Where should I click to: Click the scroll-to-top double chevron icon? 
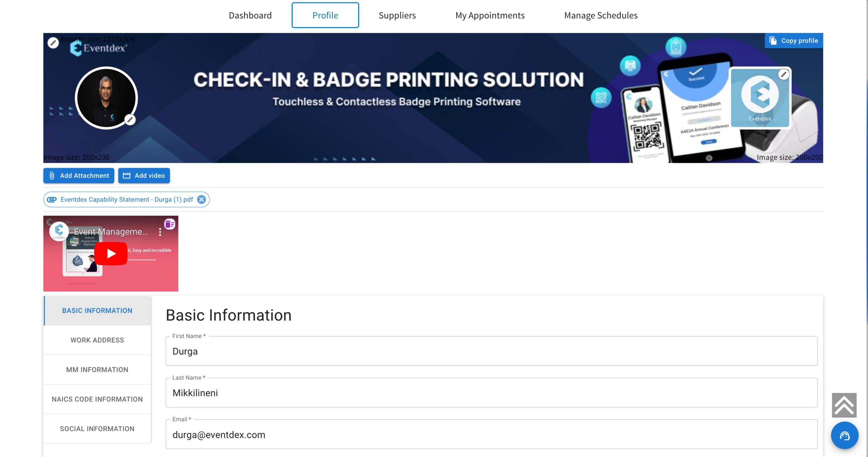pos(844,405)
